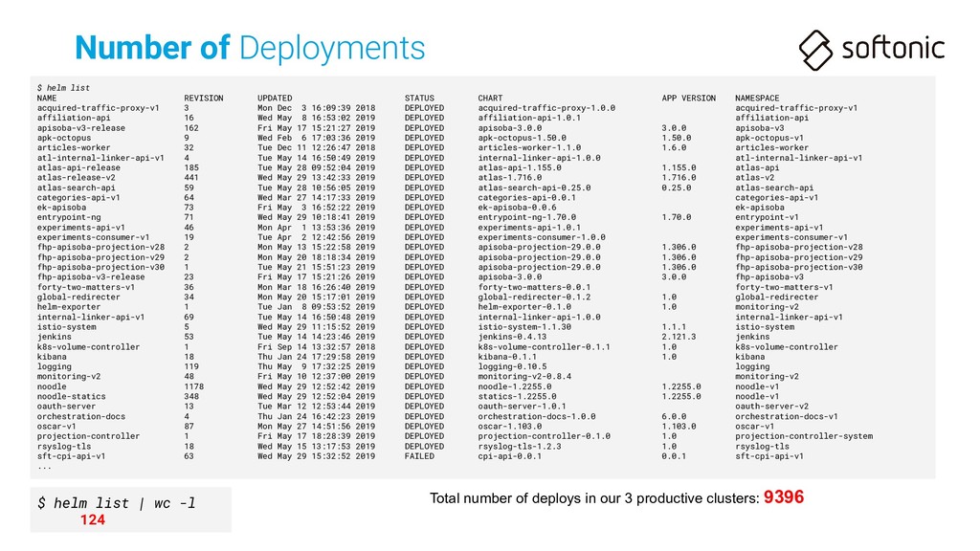Select the 'atlas-search-api' release name
The image size is (980, 551).
click(x=77, y=188)
